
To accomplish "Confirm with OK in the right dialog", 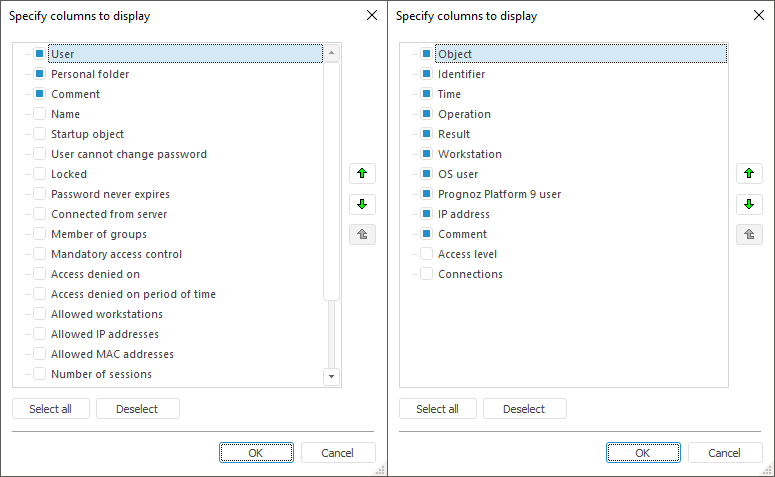I will [x=643, y=453].
